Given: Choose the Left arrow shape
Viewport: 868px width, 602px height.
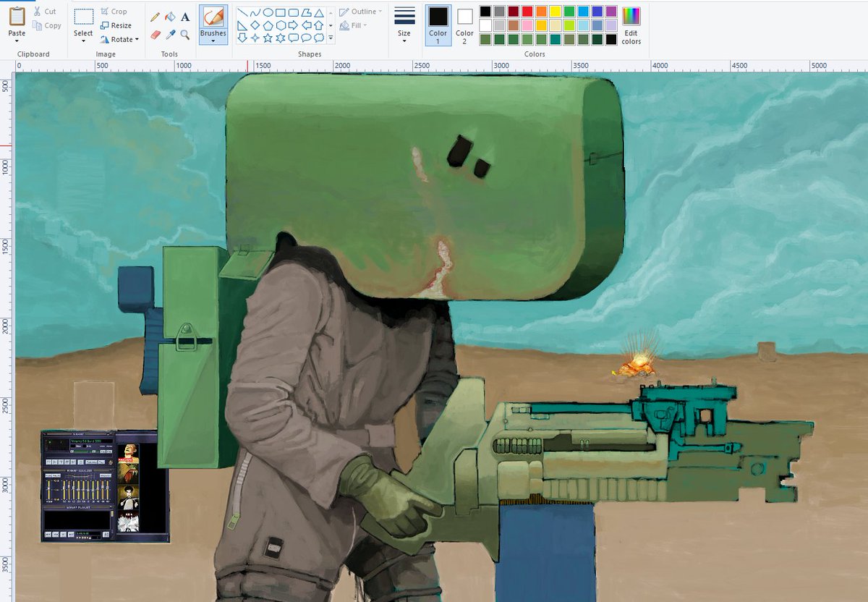Looking at the screenshot, I should 305,25.
